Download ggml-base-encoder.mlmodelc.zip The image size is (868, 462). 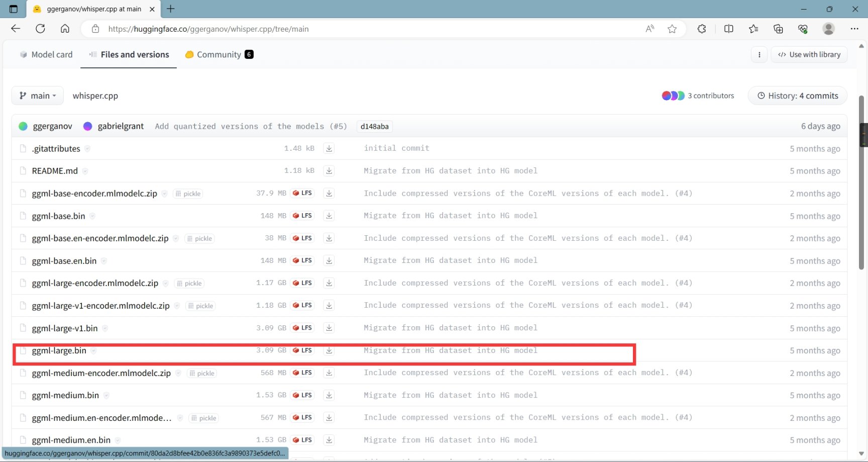[329, 193]
